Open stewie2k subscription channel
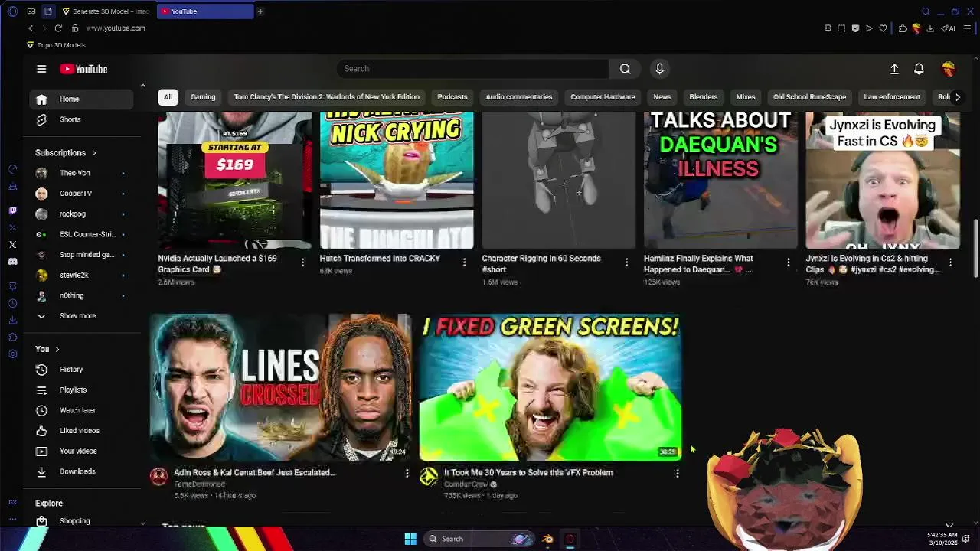This screenshot has height=551, width=980. pyautogui.click(x=82, y=275)
